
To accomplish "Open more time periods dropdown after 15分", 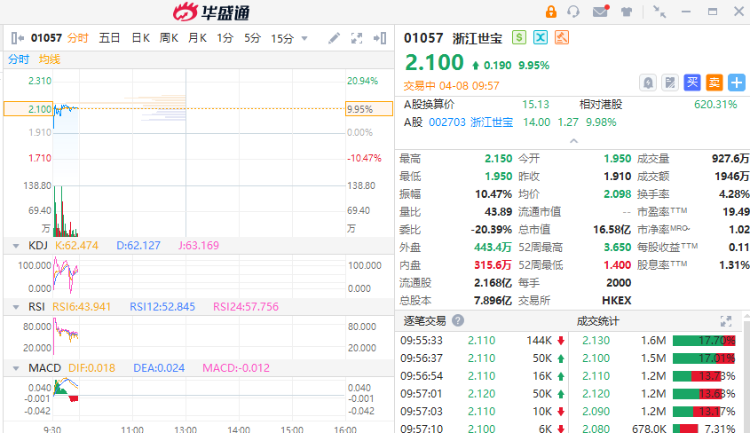I will click(304, 38).
